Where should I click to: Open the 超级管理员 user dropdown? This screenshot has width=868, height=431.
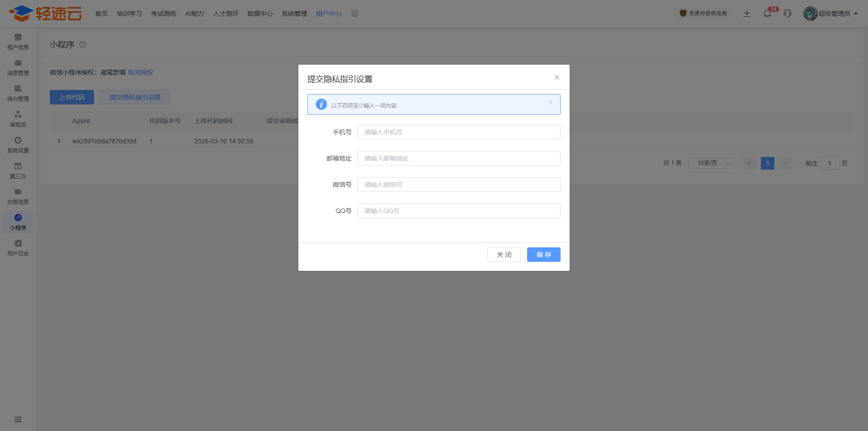coord(832,14)
